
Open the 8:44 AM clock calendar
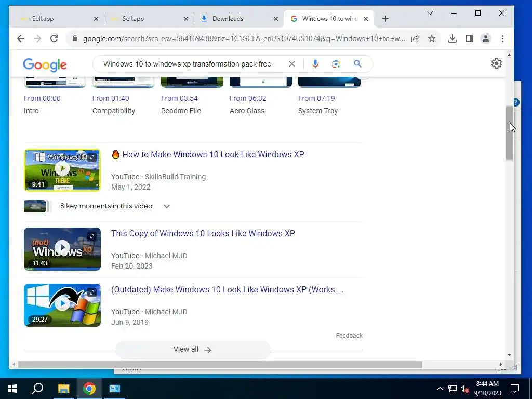487,389
